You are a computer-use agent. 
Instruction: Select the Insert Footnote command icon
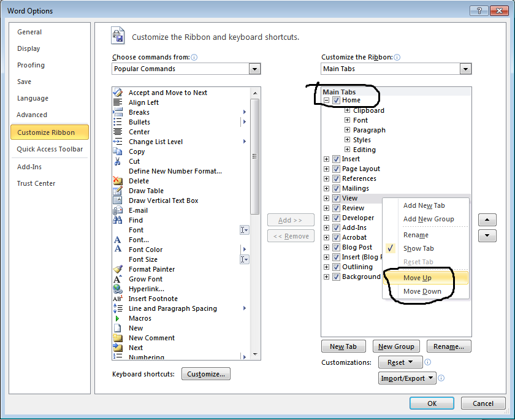tap(119, 299)
